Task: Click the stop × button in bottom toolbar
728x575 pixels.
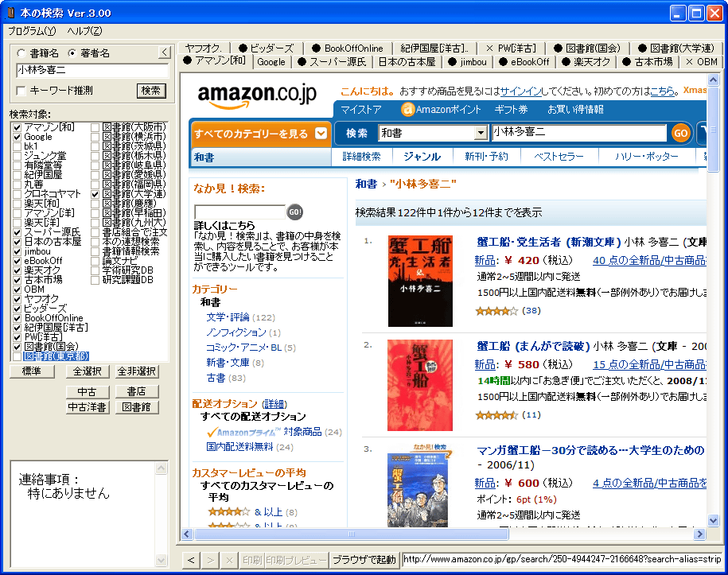Action: 229,560
